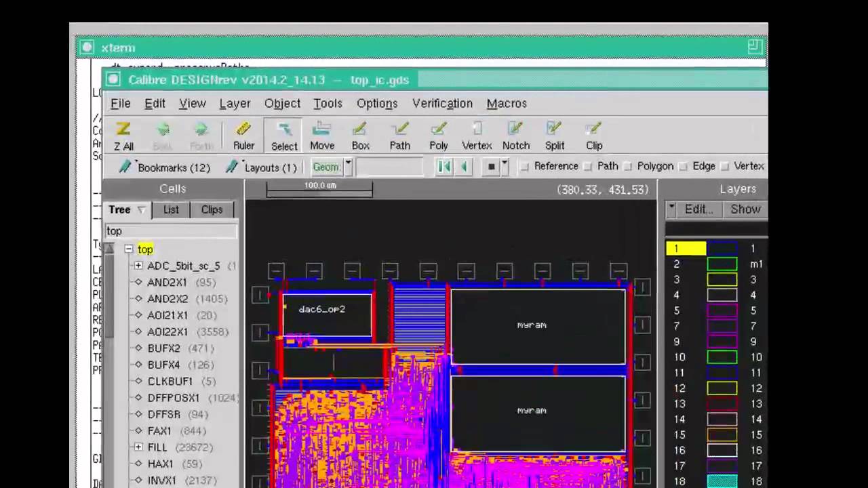Pick the Box drawing tool
This screenshot has width=868, height=488.
click(360, 136)
